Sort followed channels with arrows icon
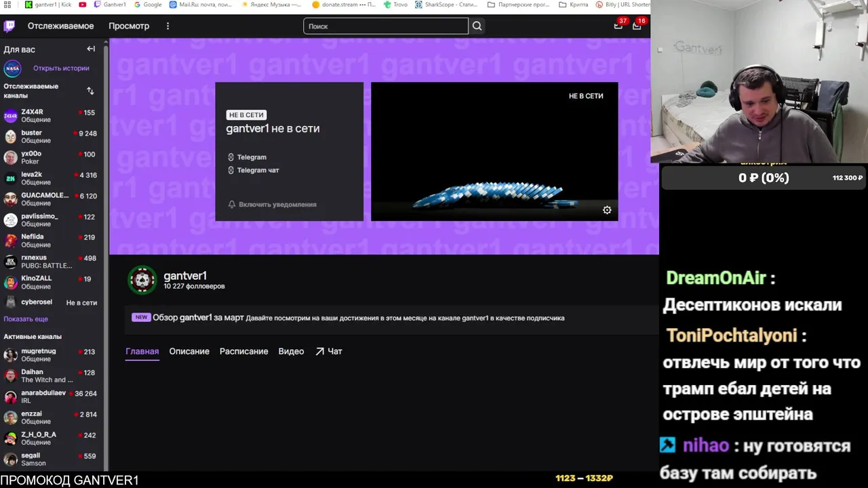 [x=90, y=91]
